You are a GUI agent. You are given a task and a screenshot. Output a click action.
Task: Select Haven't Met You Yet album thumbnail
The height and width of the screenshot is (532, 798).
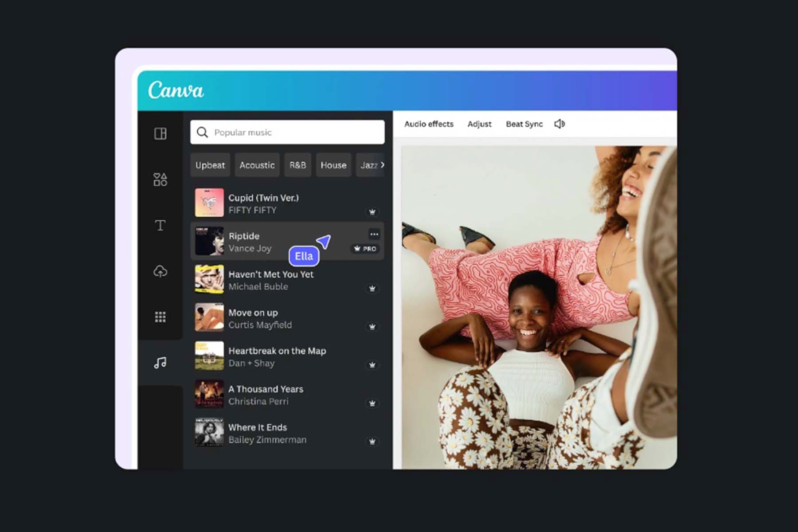coord(209,279)
